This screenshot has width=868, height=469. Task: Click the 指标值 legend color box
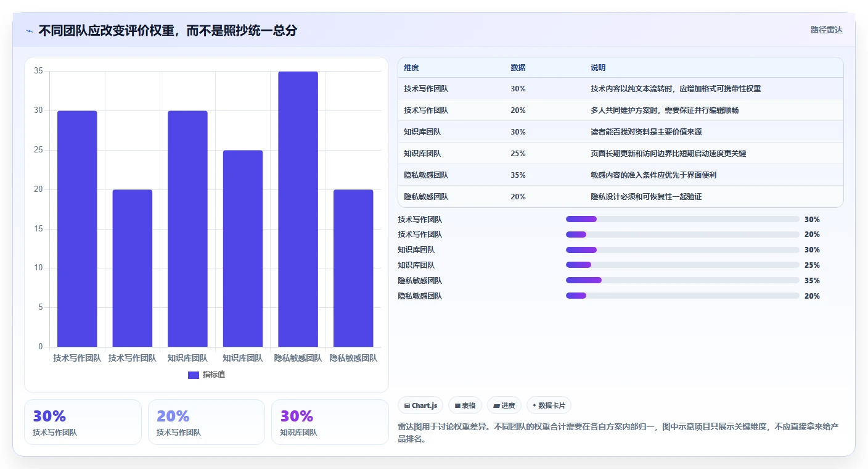tap(194, 375)
